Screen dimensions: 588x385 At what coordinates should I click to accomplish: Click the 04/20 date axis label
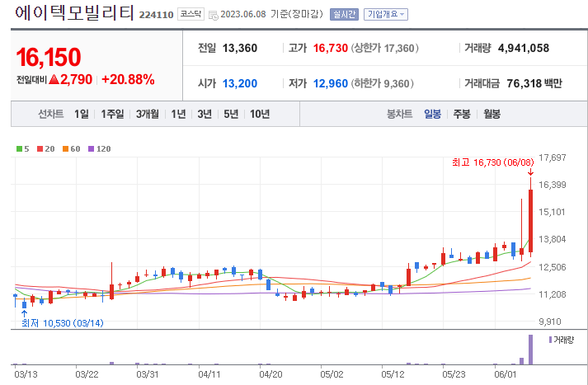(x=270, y=374)
